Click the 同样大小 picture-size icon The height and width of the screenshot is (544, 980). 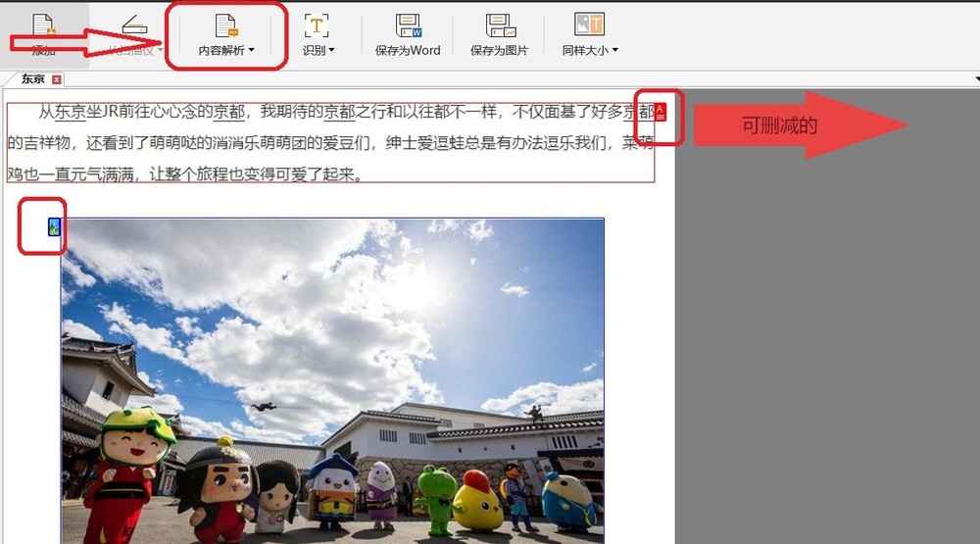click(588, 25)
